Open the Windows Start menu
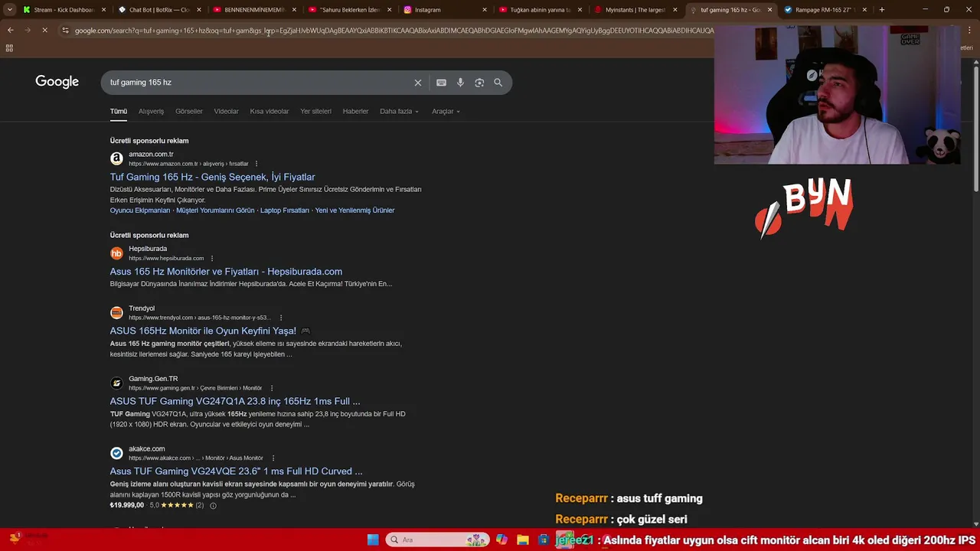This screenshot has width=980, height=551. (x=373, y=540)
